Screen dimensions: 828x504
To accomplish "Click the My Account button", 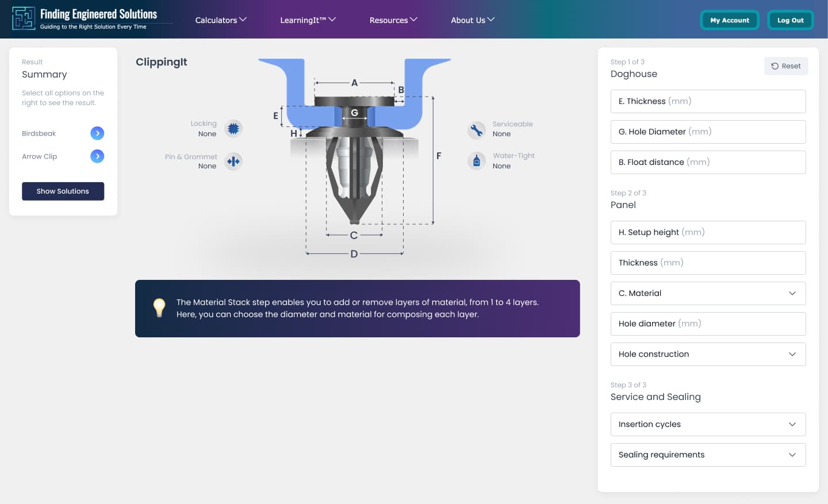I will pyautogui.click(x=730, y=20).
